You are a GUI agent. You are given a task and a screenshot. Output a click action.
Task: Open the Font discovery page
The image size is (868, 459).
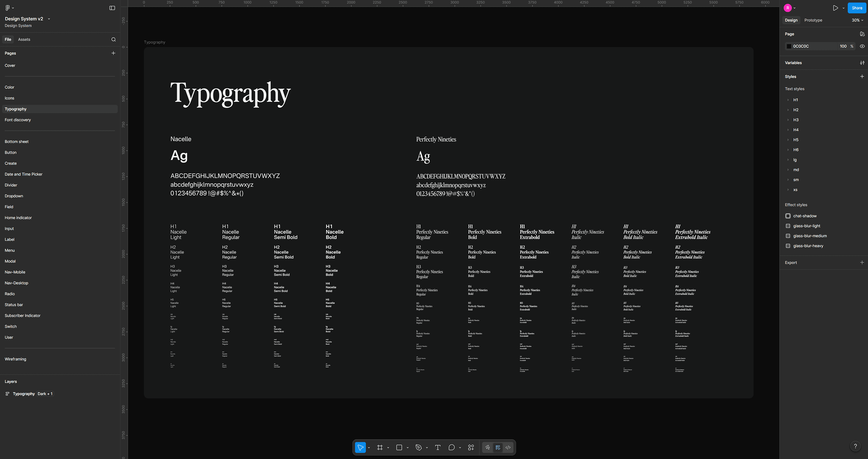point(18,120)
